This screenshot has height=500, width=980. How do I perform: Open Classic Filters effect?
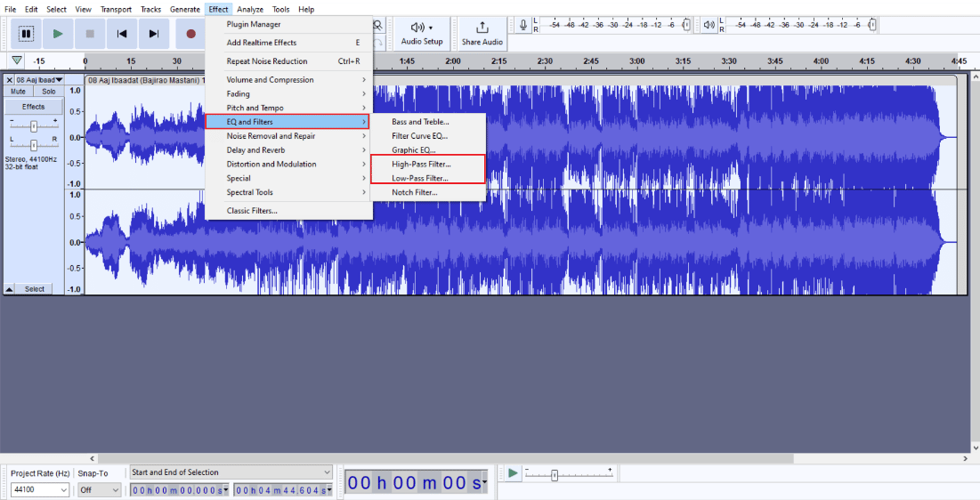288,211
